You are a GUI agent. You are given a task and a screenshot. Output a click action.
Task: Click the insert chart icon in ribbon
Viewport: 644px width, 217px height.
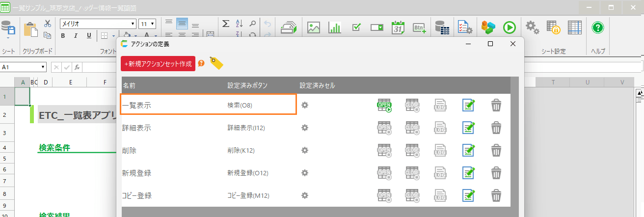335,27
